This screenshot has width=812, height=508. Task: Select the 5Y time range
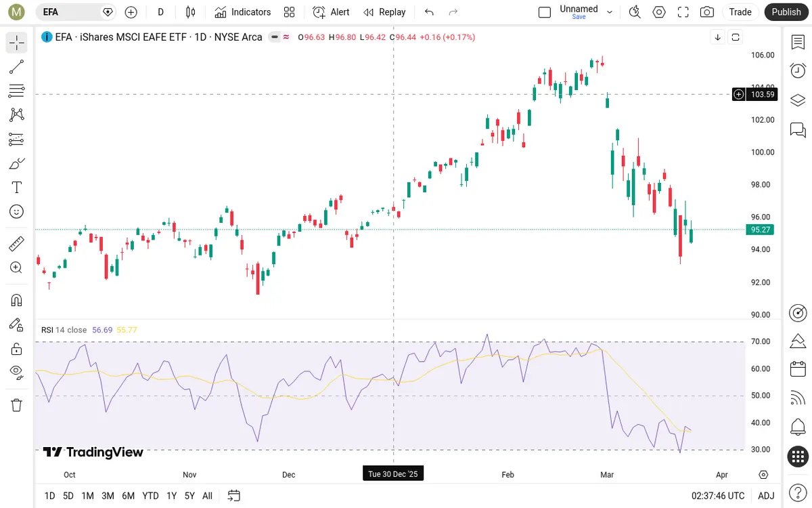(189, 496)
